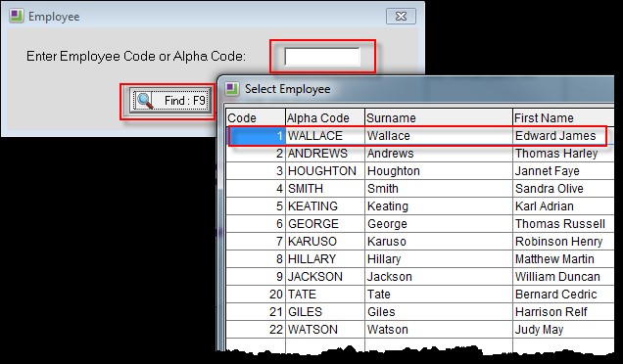The width and height of the screenshot is (623, 364).
Task: Sort by the Code column header
Action: pyautogui.click(x=256, y=117)
